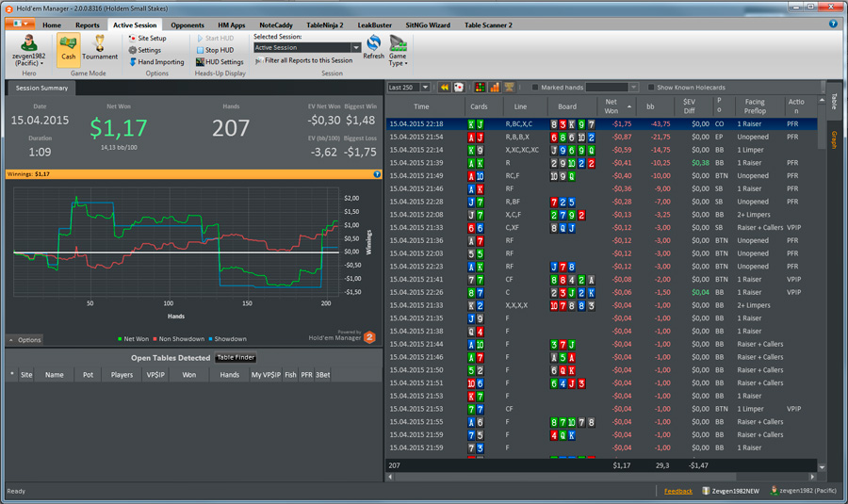Open the zevgen1982 hero selector
Screen dimensions: 848x504
coord(28,51)
